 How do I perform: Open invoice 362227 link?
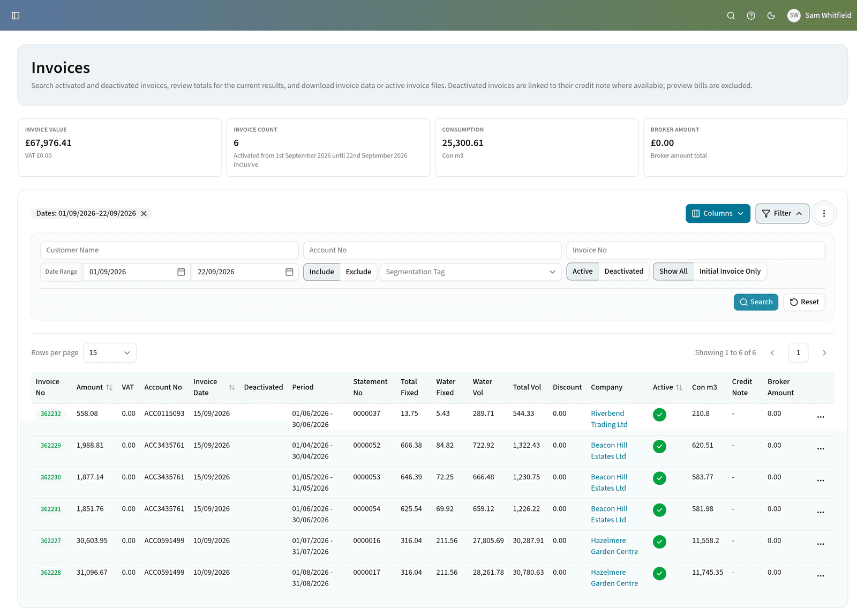tap(51, 540)
